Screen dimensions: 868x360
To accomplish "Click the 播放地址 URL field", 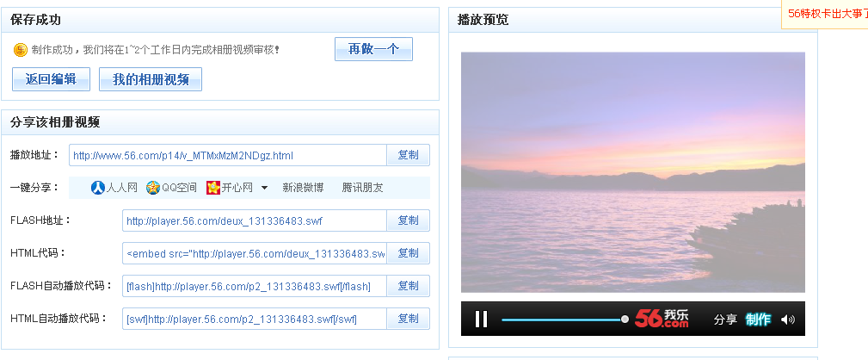I will 227,155.
